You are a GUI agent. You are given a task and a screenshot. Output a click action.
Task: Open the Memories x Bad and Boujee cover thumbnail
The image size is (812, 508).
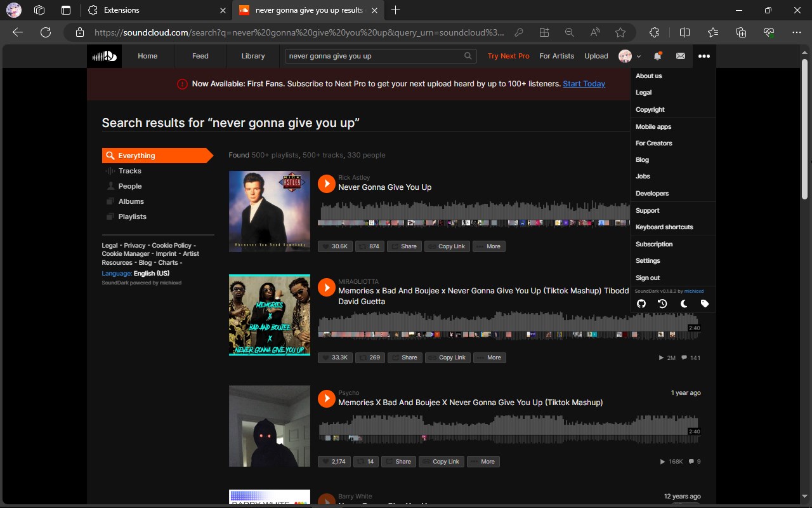pos(270,315)
